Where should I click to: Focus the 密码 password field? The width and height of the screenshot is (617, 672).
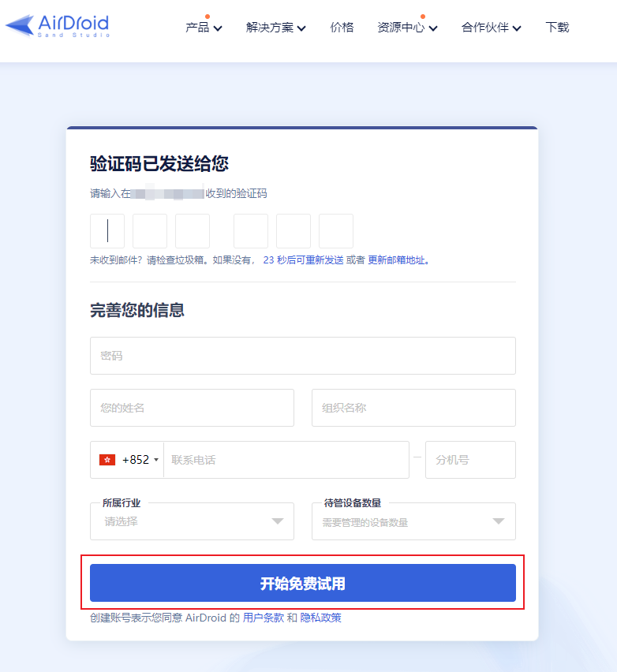[x=303, y=356]
